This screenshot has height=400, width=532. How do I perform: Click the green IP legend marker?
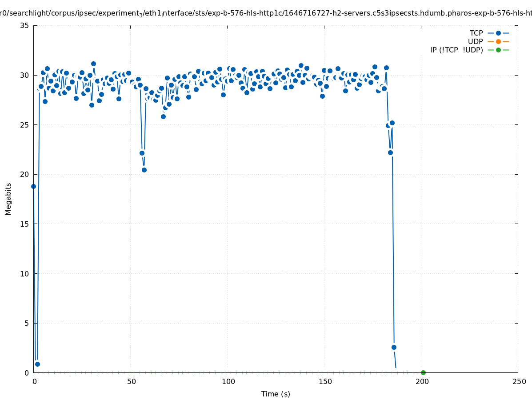498,50
